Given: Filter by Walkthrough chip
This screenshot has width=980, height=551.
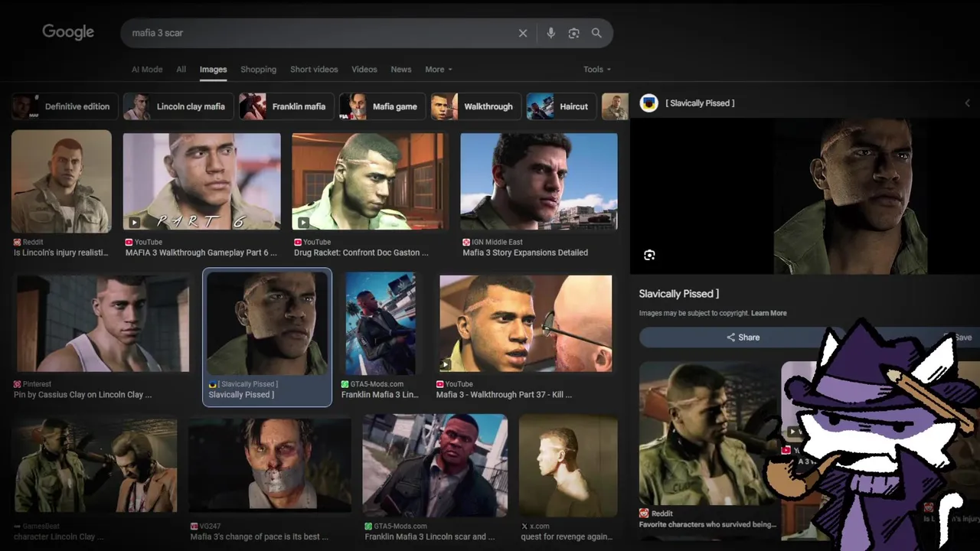Looking at the screenshot, I should pyautogui.click(x=475, y=106).
